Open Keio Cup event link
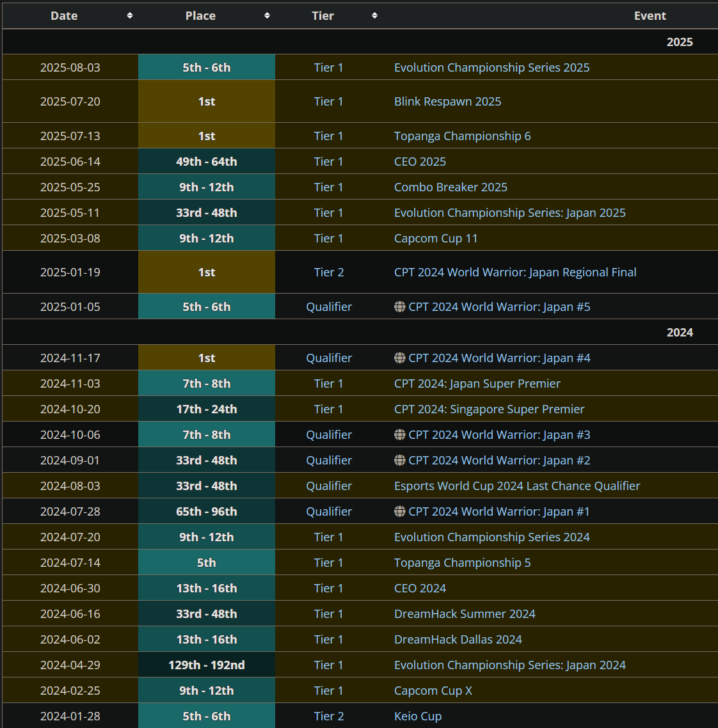 click(x=418, y=716)
